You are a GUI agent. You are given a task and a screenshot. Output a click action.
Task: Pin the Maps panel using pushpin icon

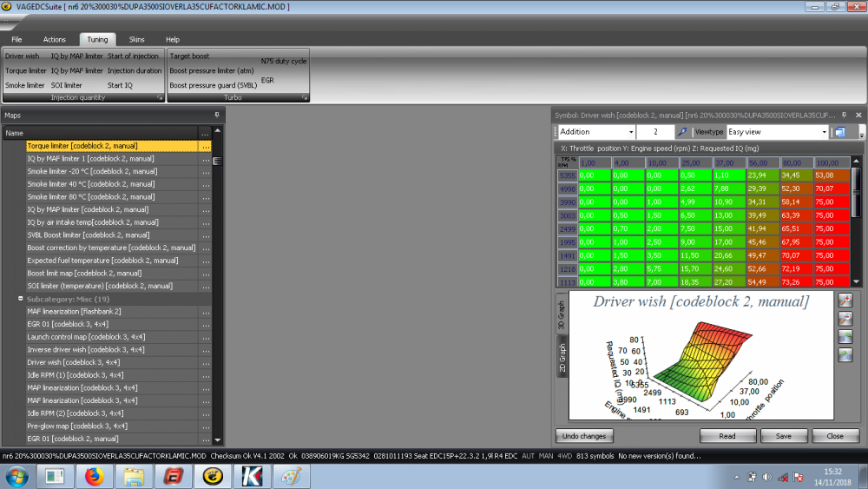[x=217, y=115]
